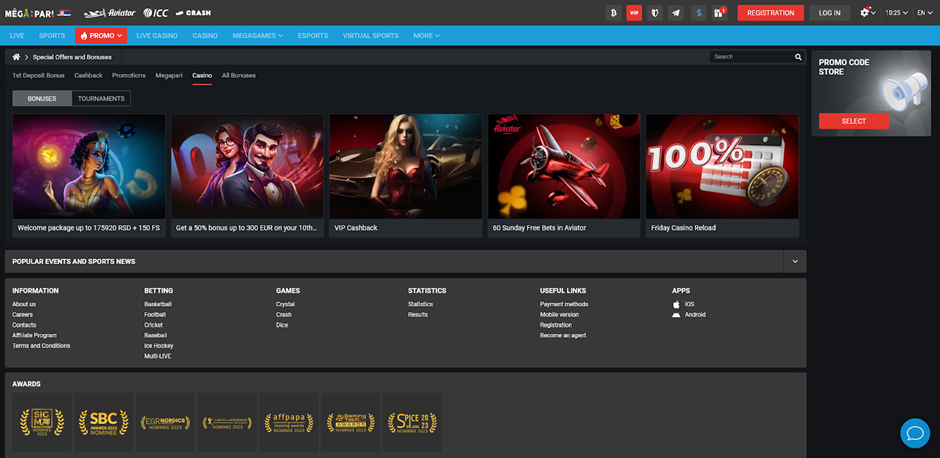The image size is (940, 458).
Task: Open the settings gear with Santa hat
Action: pos(867,13)
